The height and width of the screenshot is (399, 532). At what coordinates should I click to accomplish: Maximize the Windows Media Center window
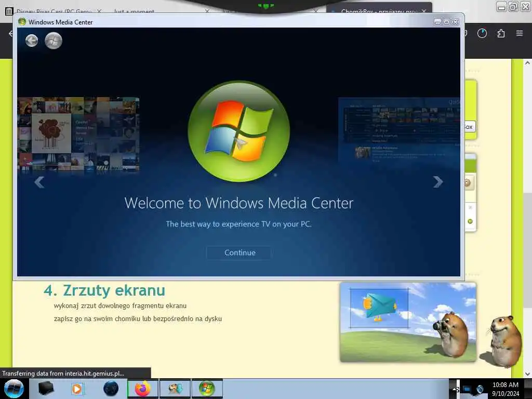pyautogui.click(x=446, y=22)
